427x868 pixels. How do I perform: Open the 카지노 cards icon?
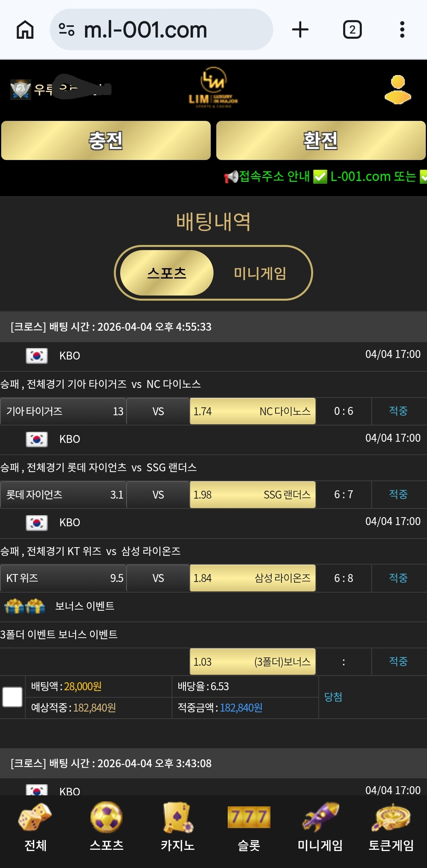click(178, 827)
